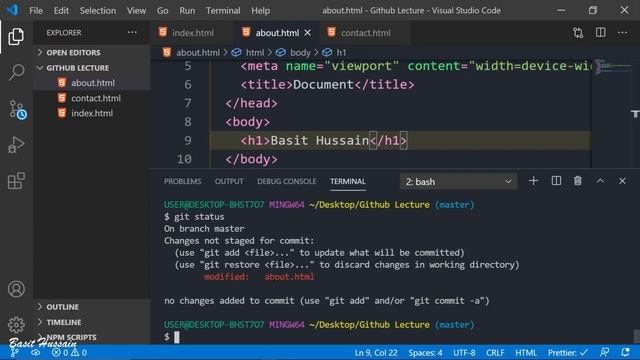Open the Source Control view
The width and height of the screenshot is (640, 360).
pos(17,109)
